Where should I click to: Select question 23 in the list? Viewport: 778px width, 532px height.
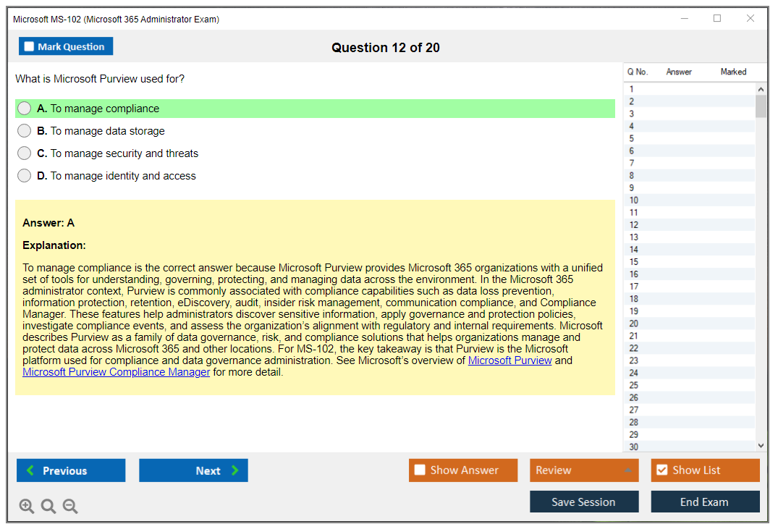click(690, 360)
